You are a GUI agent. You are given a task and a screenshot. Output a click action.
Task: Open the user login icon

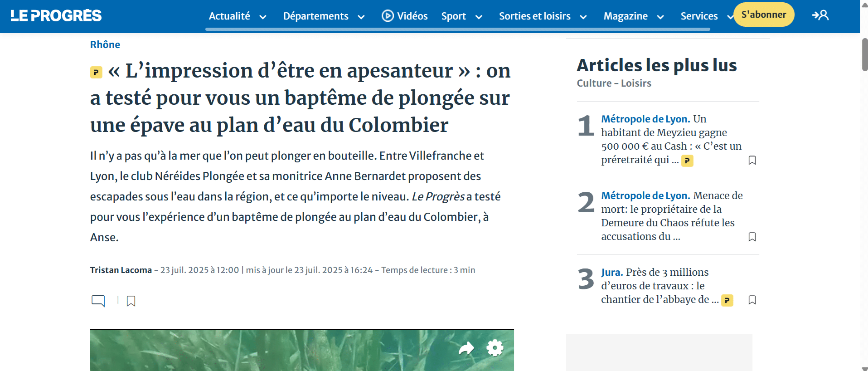(820, 15)
